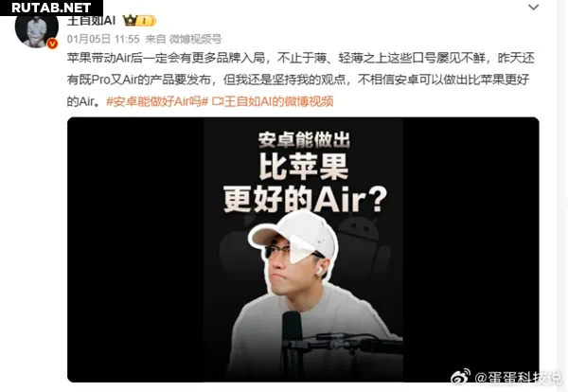Click the gold crown membership badge
568x392 pixels.
(x=139, y=20)
